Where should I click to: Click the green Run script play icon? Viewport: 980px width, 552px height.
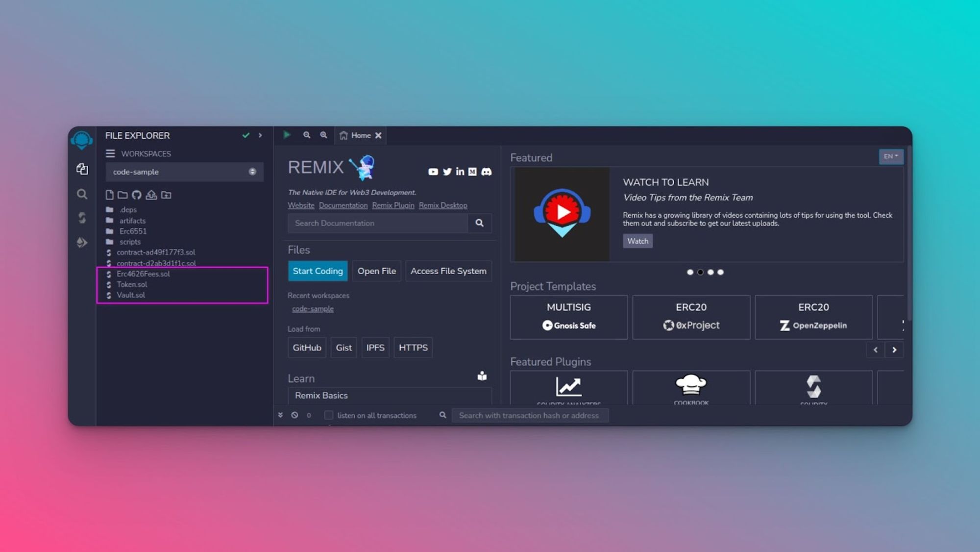tap(287, 135)
